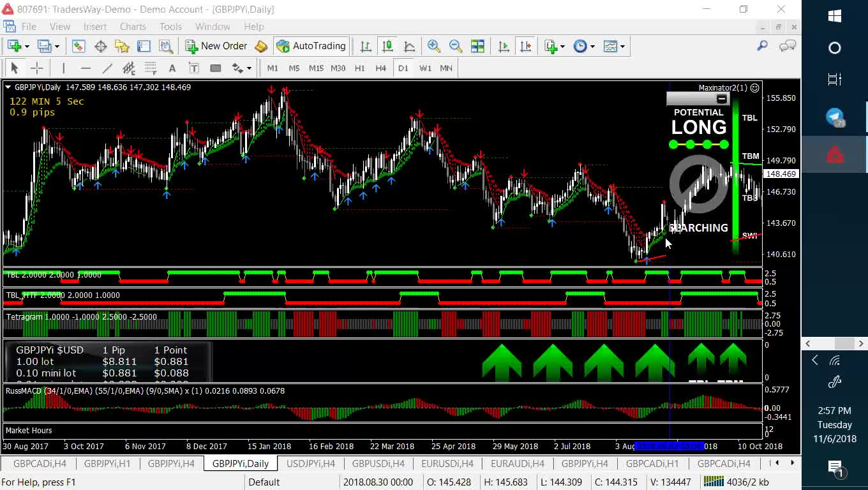This screenshot has width=868, height=490.
Task: Expand the Profiles dropdown arrow
Action: click(x=57, y=46)
